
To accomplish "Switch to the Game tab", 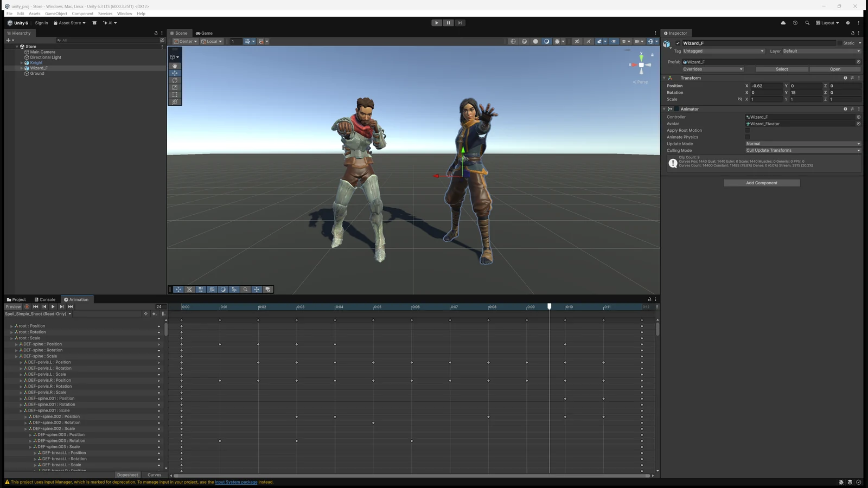I will [x=205, y=33].
